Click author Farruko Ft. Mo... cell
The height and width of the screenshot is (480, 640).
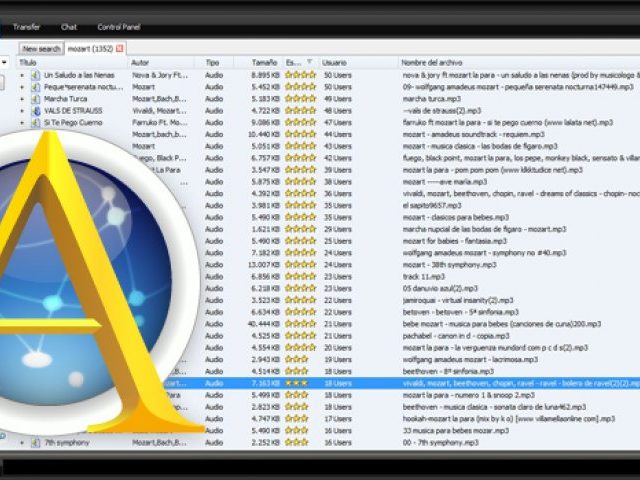pyautogui.click(x=160, y=122)
